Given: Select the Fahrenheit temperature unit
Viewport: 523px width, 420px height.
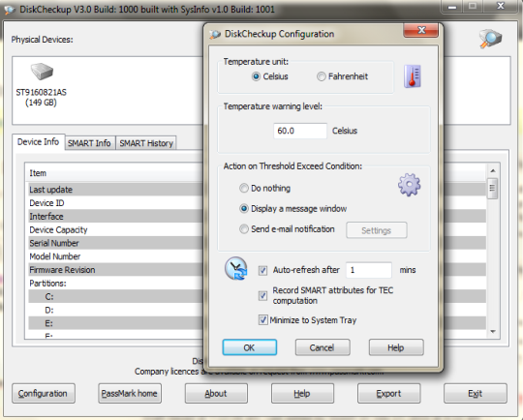Looking at the screenshot, I should click(321, 76).
